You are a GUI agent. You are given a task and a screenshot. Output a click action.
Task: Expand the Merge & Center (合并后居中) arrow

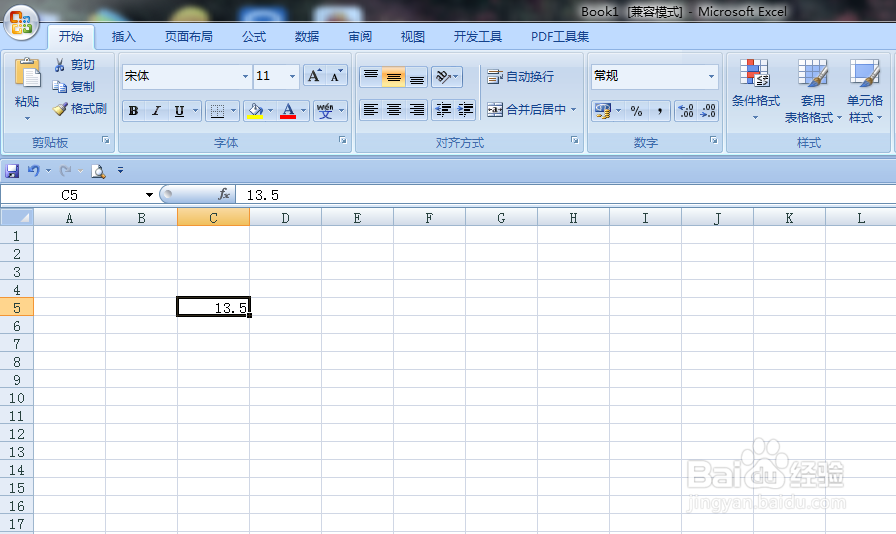coord(573,110)
